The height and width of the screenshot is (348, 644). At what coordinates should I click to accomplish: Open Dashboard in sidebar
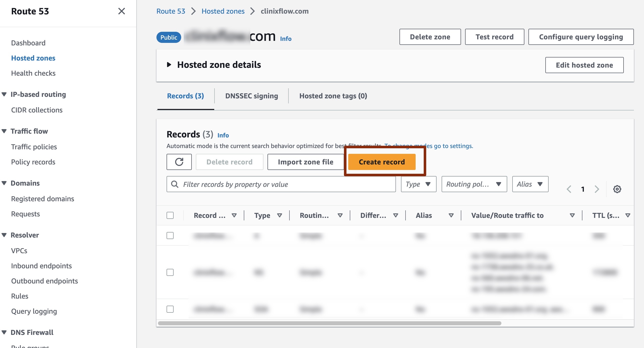[x=28, y=43]
